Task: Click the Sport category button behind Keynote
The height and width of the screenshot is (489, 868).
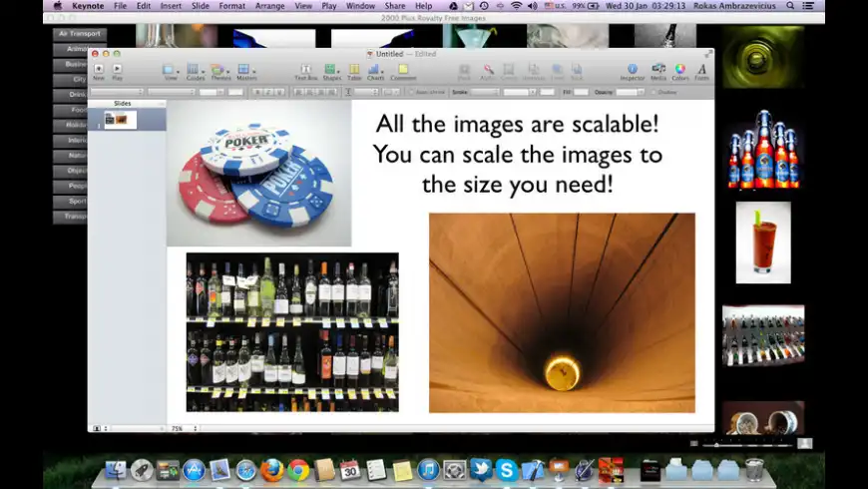Action: point(71,201)
